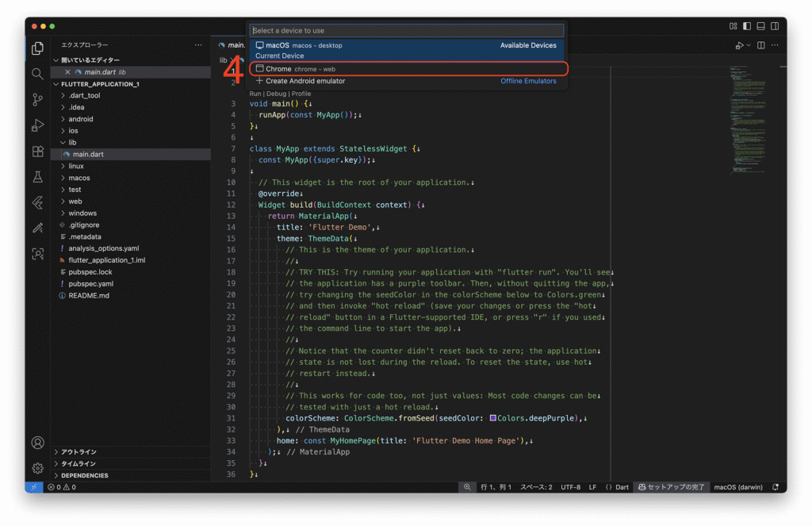Image resolution: width=812 pixels, height=526 pixels.
Task: Collapse the lib folder
Action: [x=71, y=143]
